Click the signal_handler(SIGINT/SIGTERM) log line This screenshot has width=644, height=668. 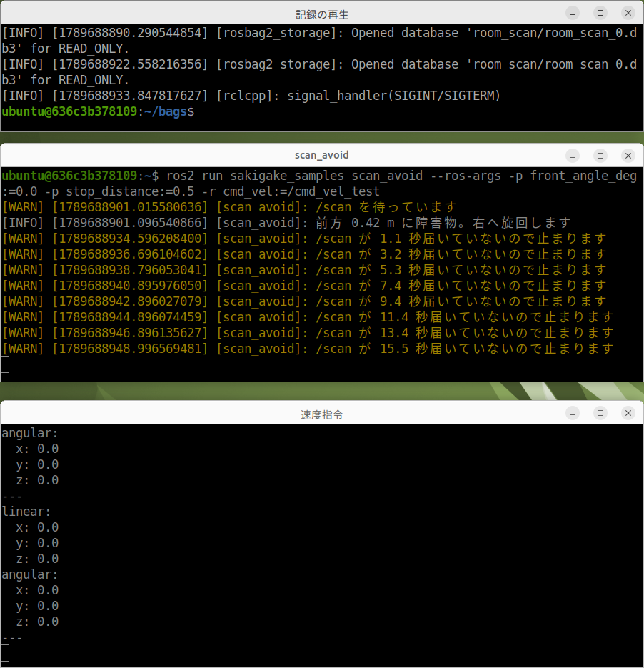251,96
